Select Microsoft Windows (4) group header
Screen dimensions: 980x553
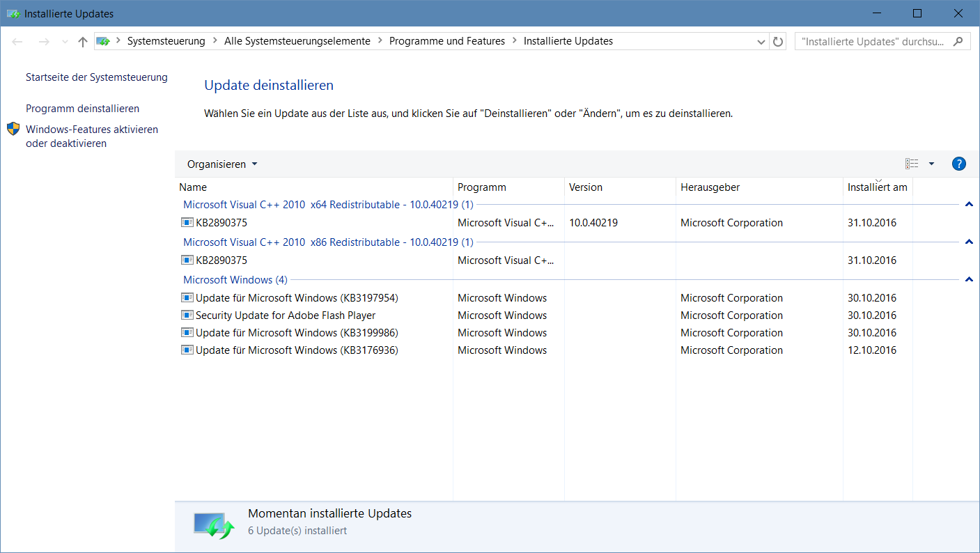click(x=235, y=280)
